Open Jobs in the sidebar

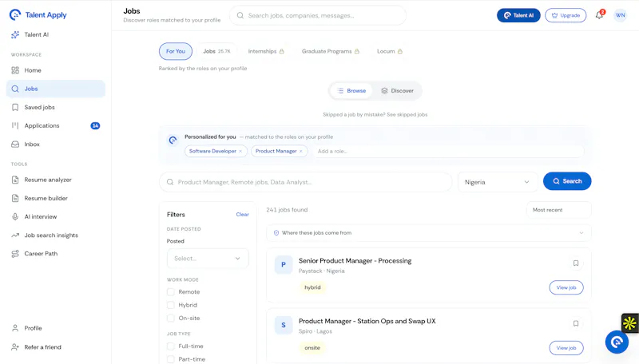click(x=56, y=89)
